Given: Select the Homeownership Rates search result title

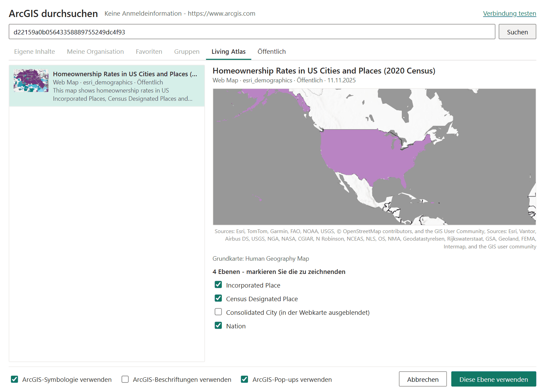Looking at the screenshot, I should point(125,74).
